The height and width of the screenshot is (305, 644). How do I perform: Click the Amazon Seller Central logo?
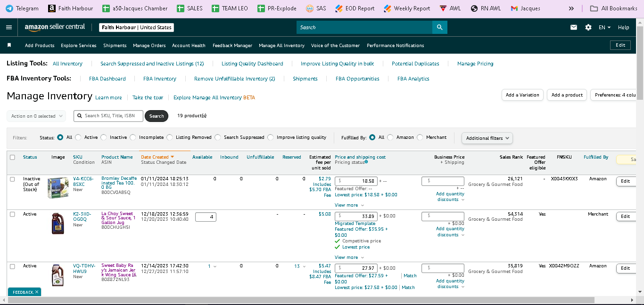coord(55,27)
